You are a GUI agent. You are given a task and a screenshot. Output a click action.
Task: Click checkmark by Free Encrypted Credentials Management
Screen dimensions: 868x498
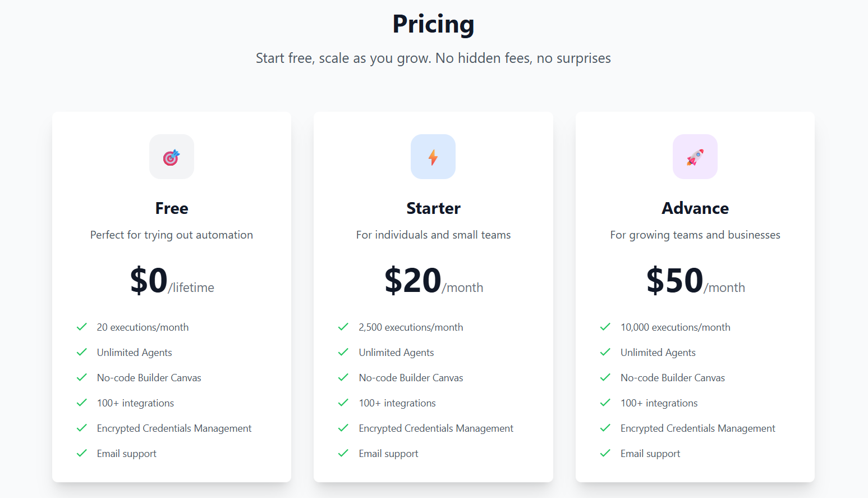point(82,428)
